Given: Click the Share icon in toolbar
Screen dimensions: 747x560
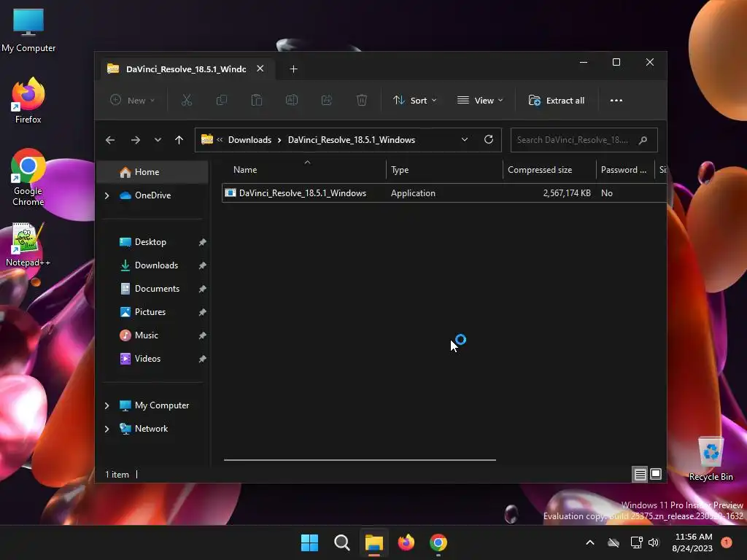Looking at the screenshot, I should tap(327, 101).
